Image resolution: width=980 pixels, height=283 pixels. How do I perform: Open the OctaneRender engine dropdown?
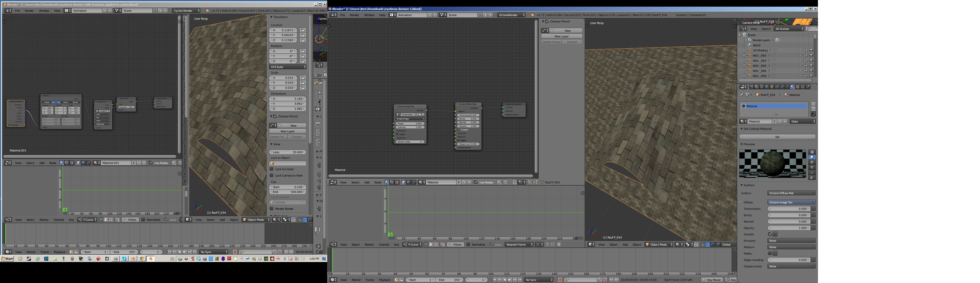point(512,15)
